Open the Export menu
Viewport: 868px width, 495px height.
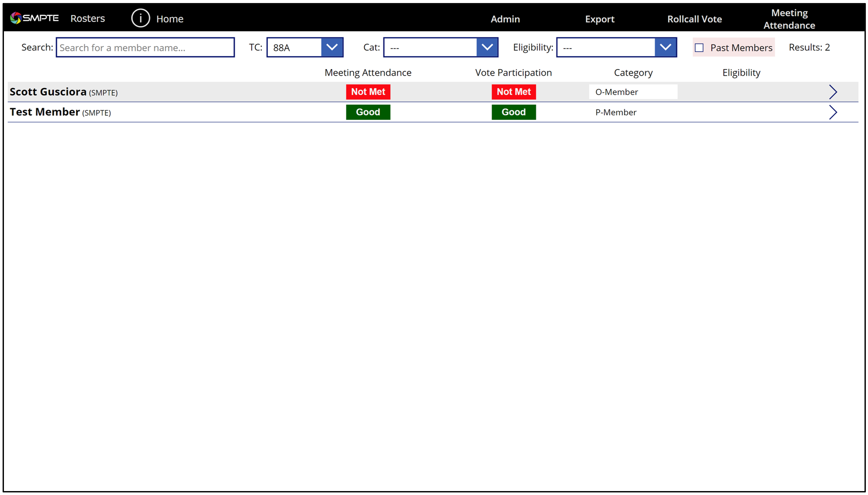coord(599,19)
